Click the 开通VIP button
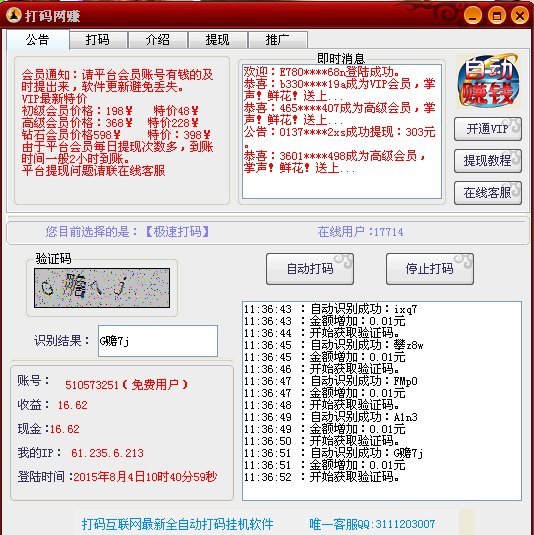The width and height of the screenshot is (534, 535). [x=488, y=129]
